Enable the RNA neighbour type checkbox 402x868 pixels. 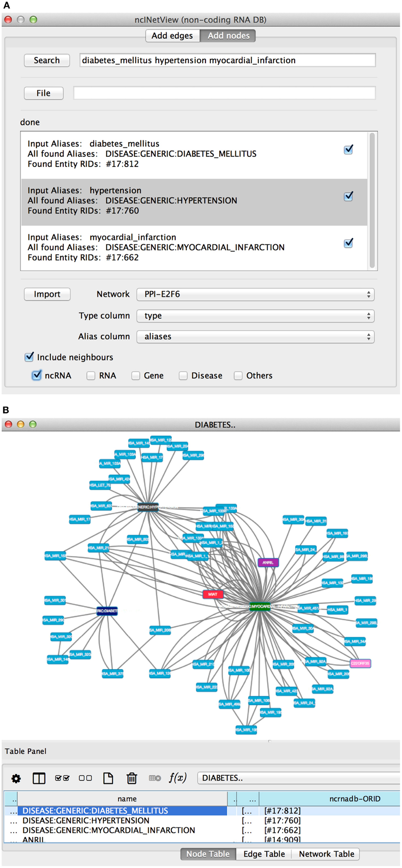[x=91, y=376]
